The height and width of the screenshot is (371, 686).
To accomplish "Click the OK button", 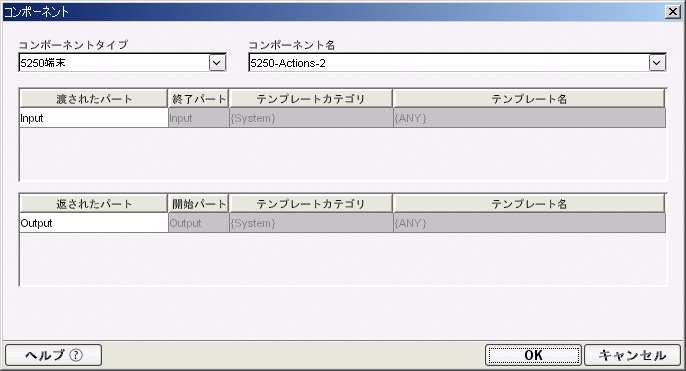I will (533, 355).
